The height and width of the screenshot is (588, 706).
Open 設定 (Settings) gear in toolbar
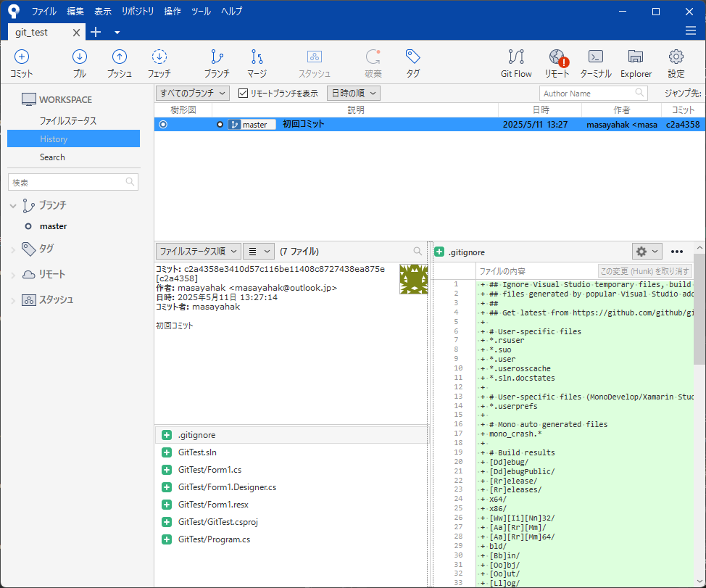pos(676,64)
